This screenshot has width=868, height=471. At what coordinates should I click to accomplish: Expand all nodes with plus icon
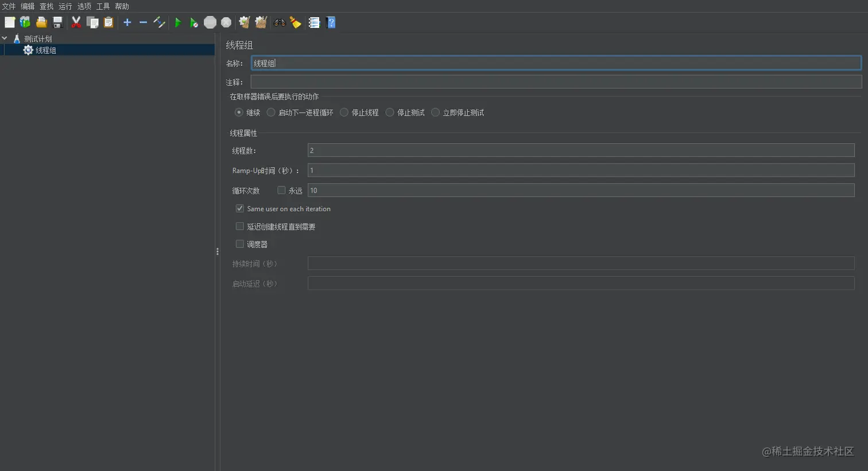[x=127, y=22]
